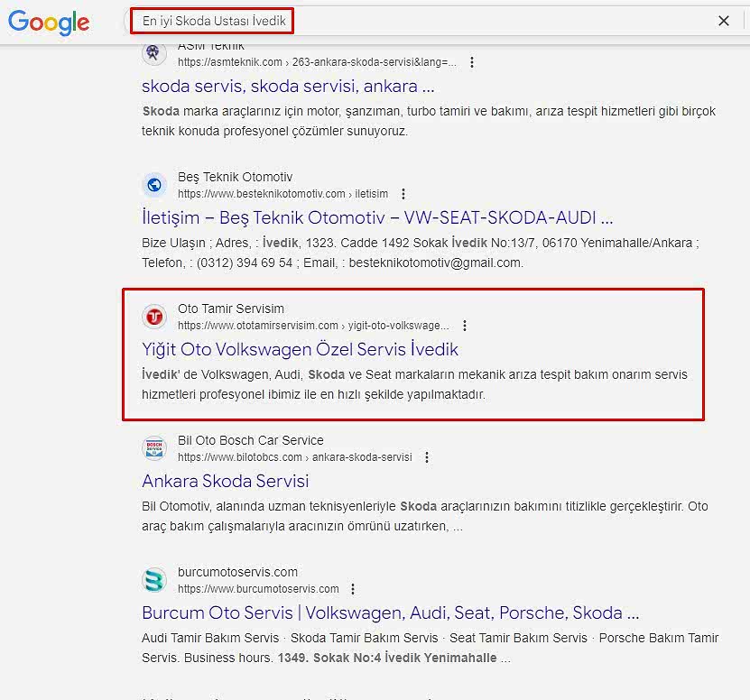Click the Beş Teknik Otomotiv globe favicon
750x700 pixels.
pos(154,185)
